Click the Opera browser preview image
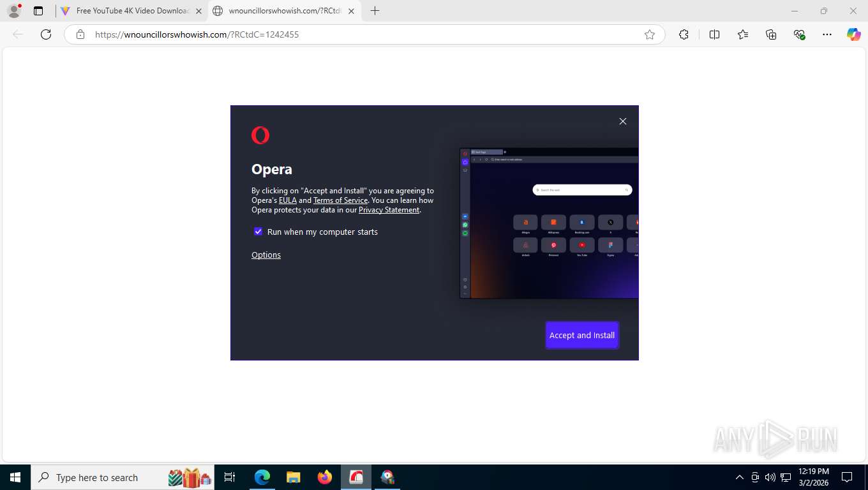 point(549,223)
